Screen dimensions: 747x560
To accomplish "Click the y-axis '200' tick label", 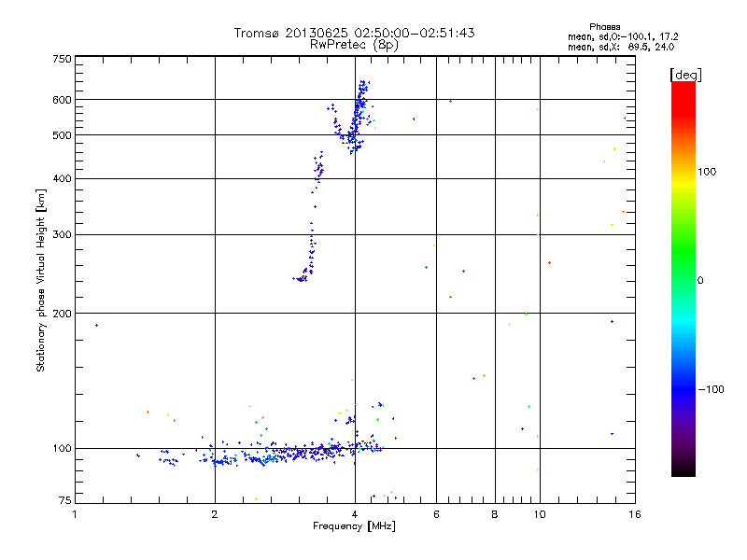I will tap(62, 314).
